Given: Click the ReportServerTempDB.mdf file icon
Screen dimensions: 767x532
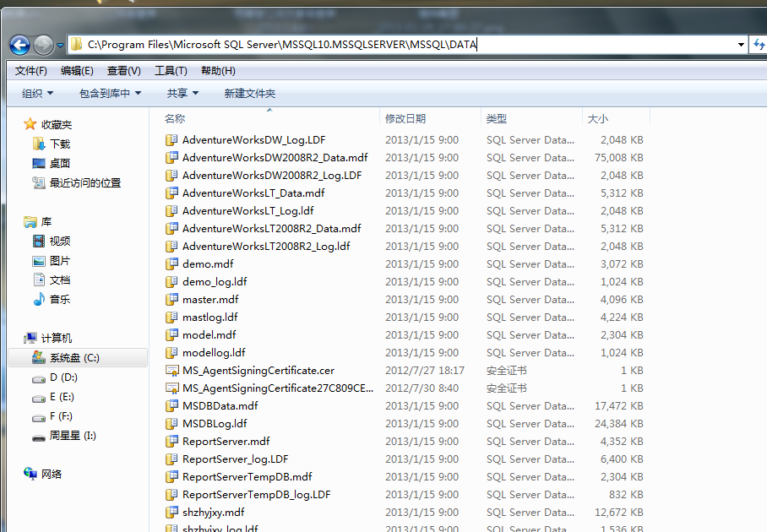Looking at the screenshot, I should tap(171, 477).
